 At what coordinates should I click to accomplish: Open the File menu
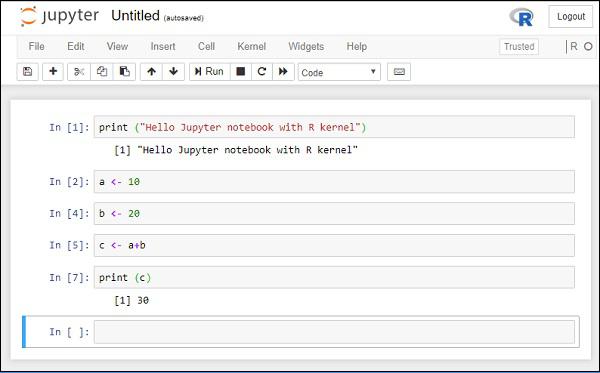(x=36, y=46)
